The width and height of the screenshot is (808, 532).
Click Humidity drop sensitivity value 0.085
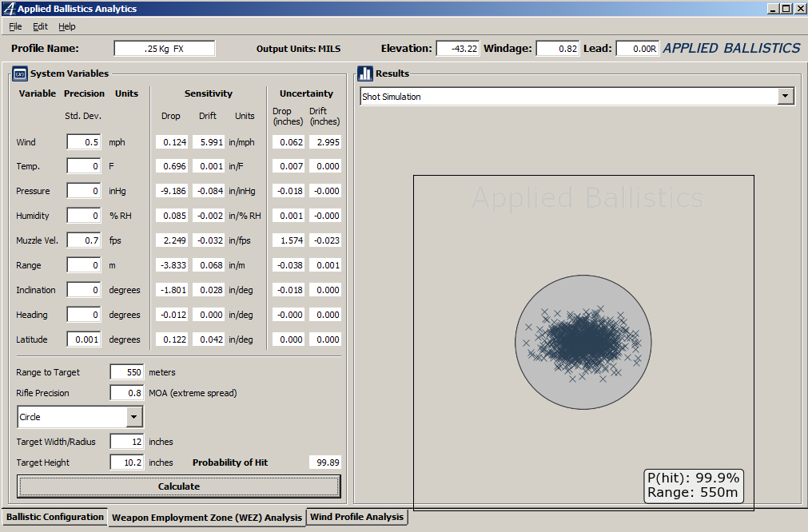coord(172,216)
